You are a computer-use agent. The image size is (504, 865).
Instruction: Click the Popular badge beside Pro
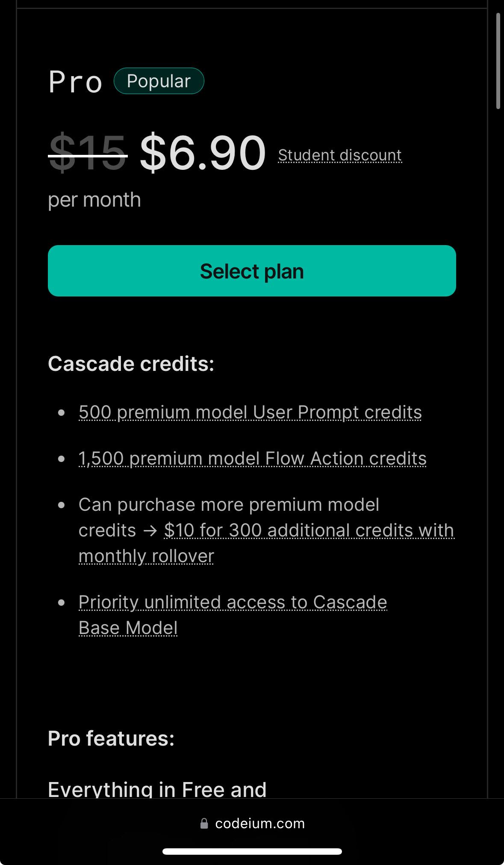point(159,81)
